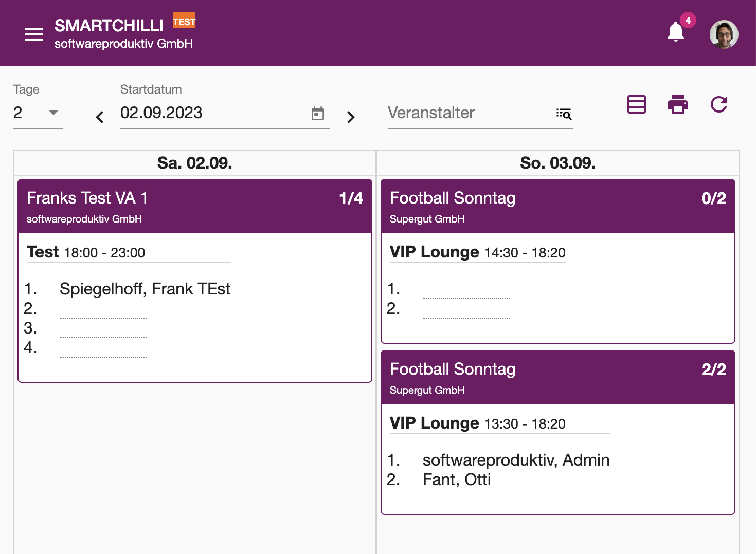
Task: Switch to the list view layout
Action: click(x=637, y=104)
